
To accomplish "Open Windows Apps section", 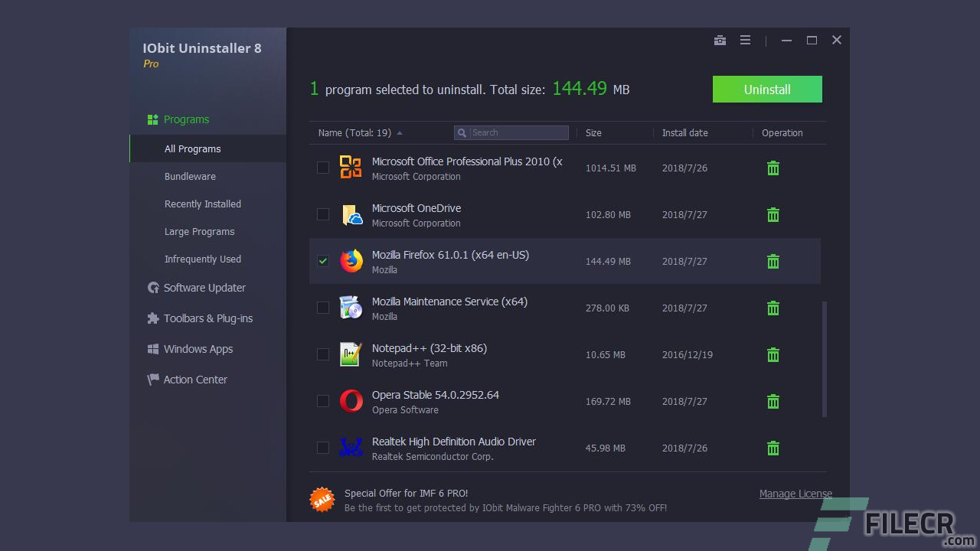I will tap(198, 349).
